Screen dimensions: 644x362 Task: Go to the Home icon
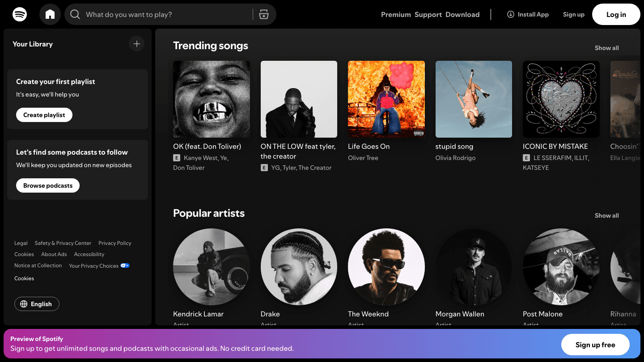coord(50,14)
